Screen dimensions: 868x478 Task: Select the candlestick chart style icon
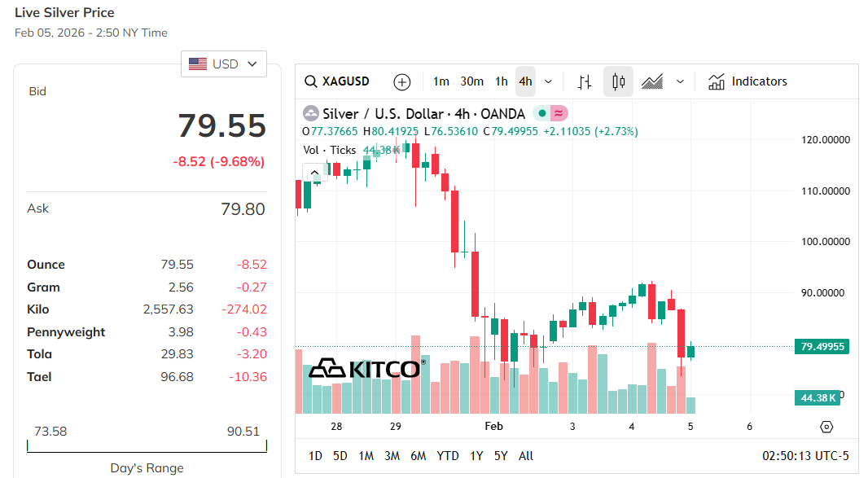619,81
